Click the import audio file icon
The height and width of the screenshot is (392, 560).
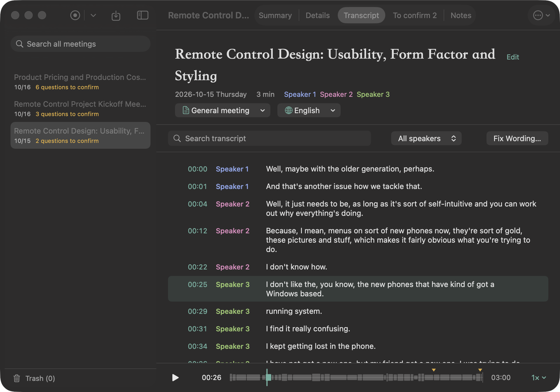(116, 15)
